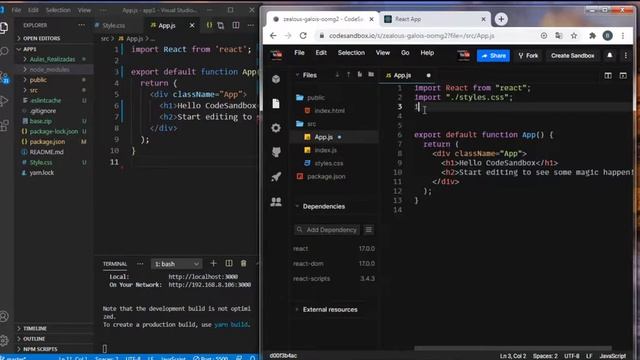640x360 pixels.
Task: Open yarn.lock in VS Code explorer
Action: [41, 173]
